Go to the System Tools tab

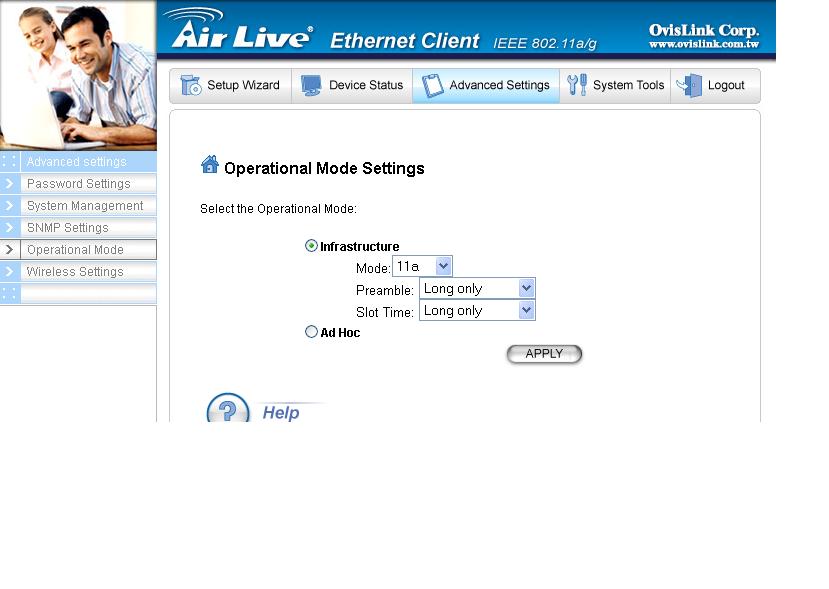click(x=615, y=85)
